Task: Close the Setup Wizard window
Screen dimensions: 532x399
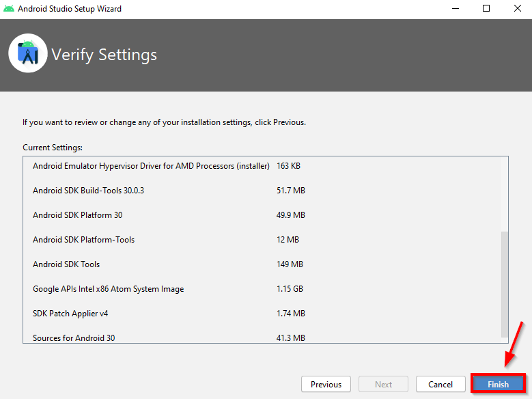Action: click(518, 8)
